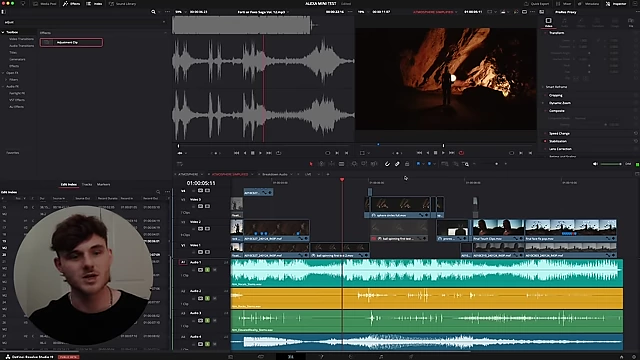Screen dimensions: 640x360
Task: Open Effects panel three-dot options menu
Action: tap(167, 12)
